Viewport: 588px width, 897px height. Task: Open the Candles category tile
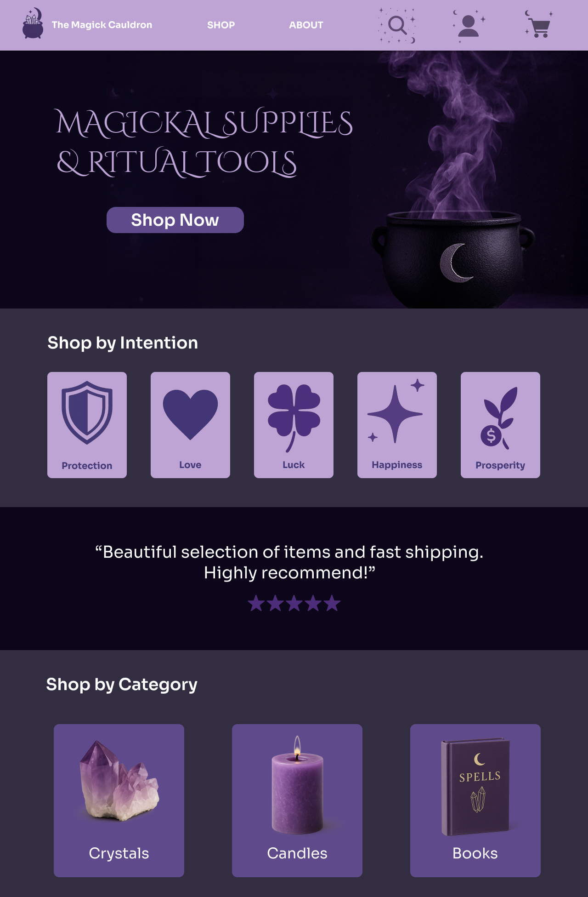pyautogui.click(x=297, y=800)
